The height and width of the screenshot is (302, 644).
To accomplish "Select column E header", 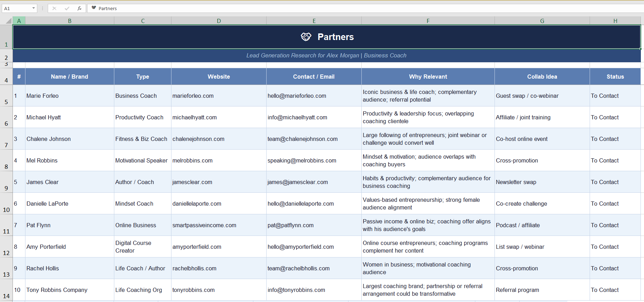I will [314, 21].
